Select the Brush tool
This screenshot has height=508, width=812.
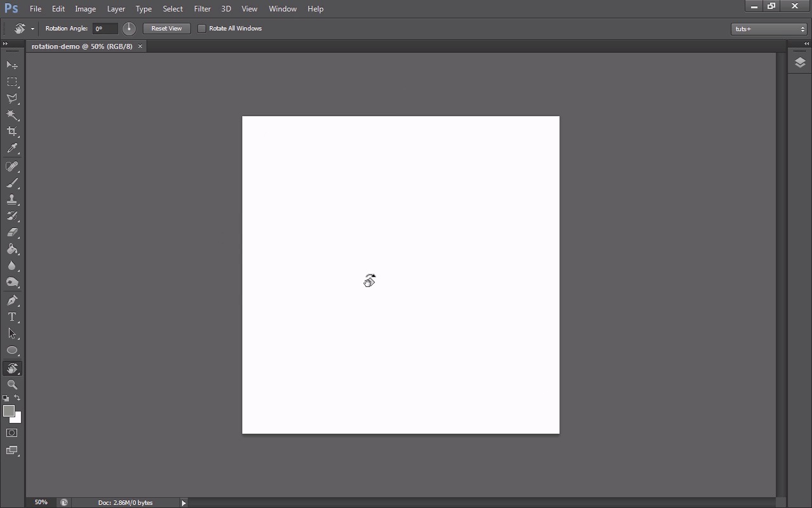click(12, 183)
